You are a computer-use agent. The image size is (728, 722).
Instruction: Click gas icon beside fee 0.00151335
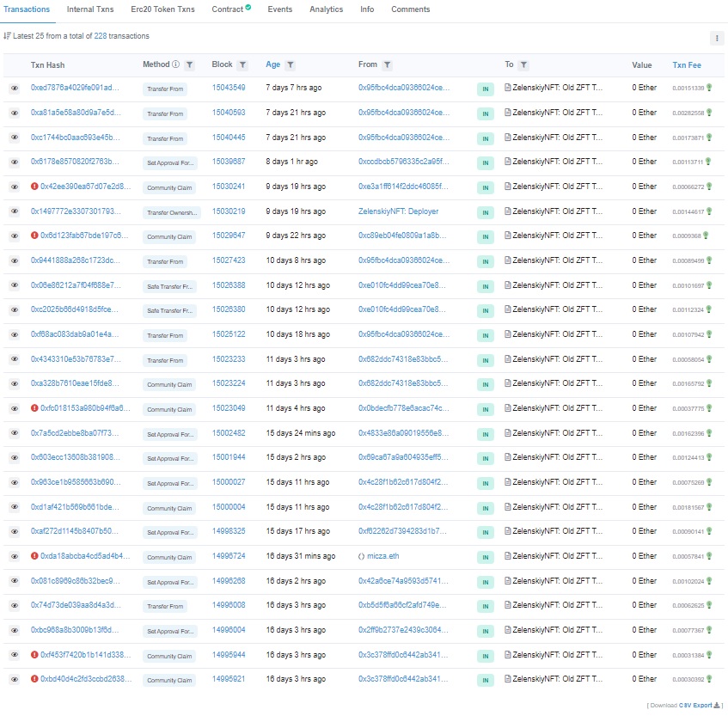click(709, 89)
